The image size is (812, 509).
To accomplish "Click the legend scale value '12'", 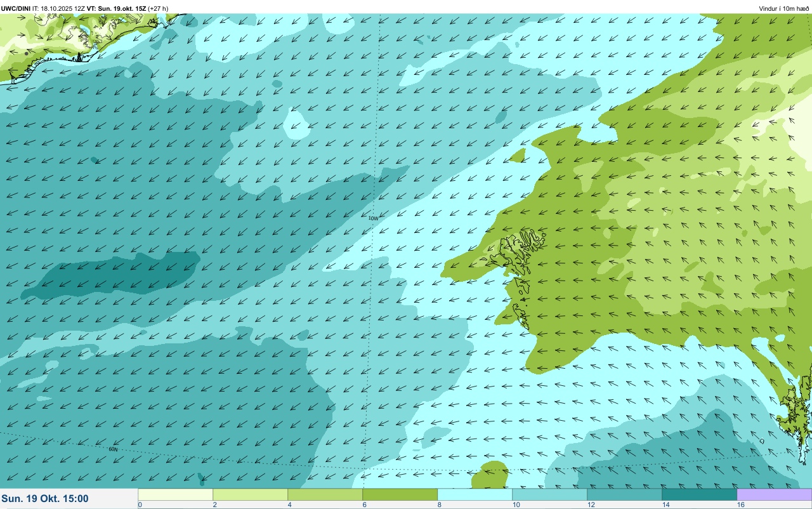I will pyautogui.click(x=590, y=505).
